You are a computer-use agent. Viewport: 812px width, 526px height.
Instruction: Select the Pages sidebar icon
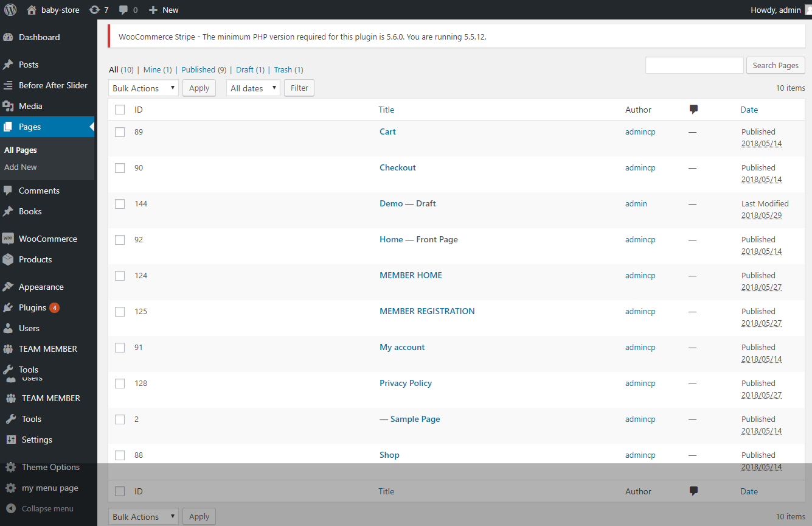click(x=8, y=127)
